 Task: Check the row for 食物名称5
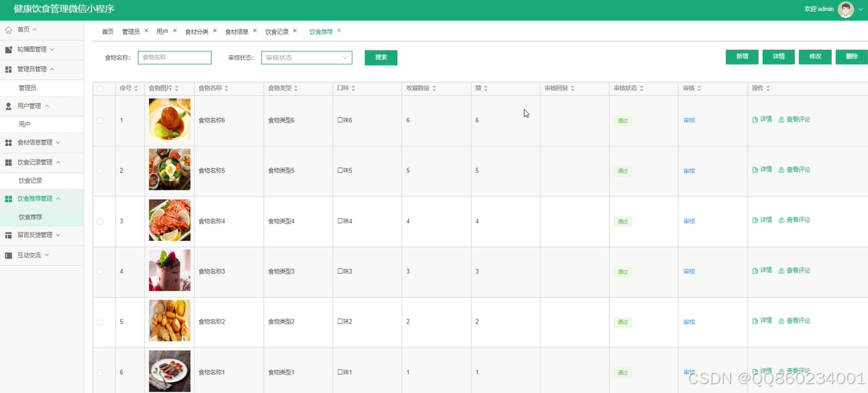tap(100, 171)
